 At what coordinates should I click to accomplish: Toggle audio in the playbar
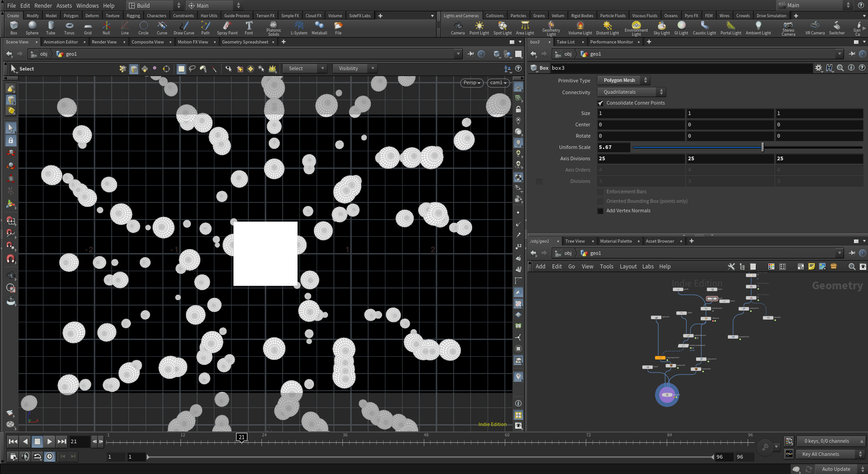click(x=25, y=456)
